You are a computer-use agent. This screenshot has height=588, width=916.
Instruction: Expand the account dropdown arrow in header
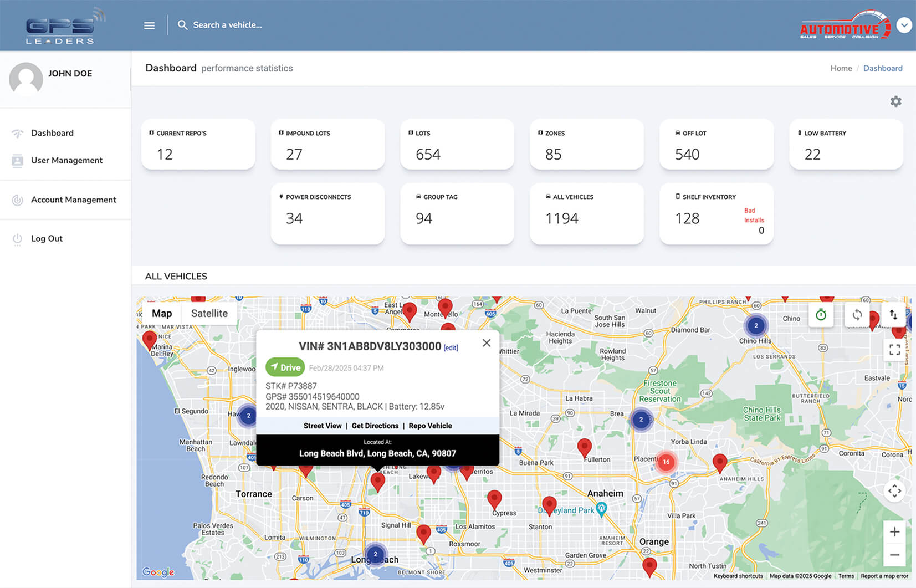[904, 25]
